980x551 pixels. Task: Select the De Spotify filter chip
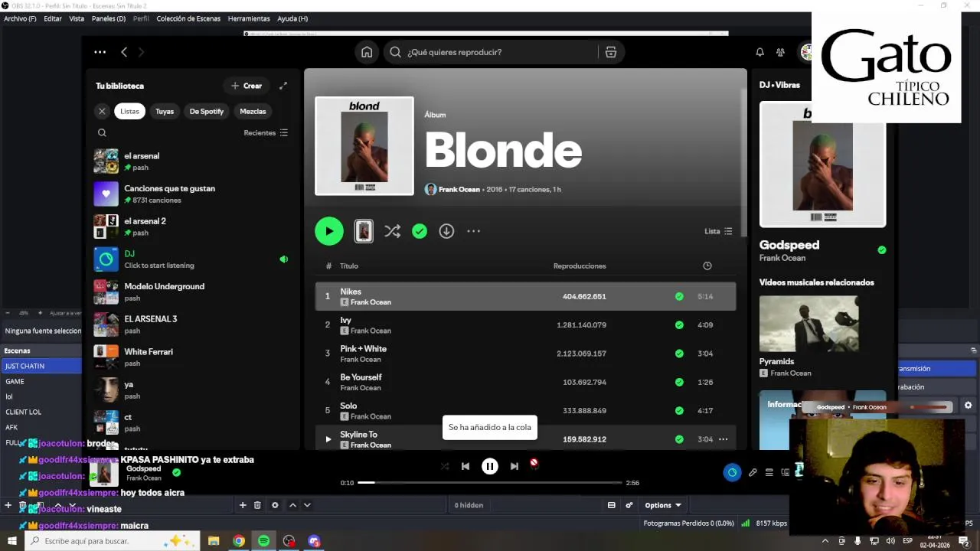(x=207, y=111)
